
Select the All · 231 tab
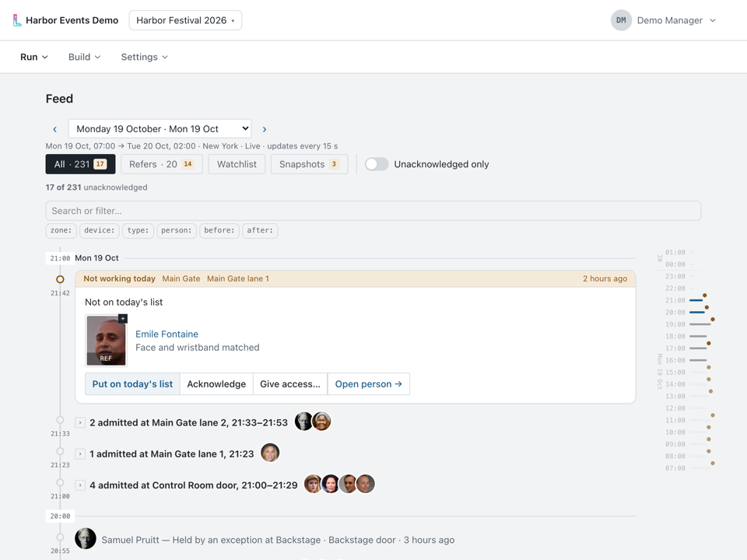pyautogui.click(x=80, y=164)
